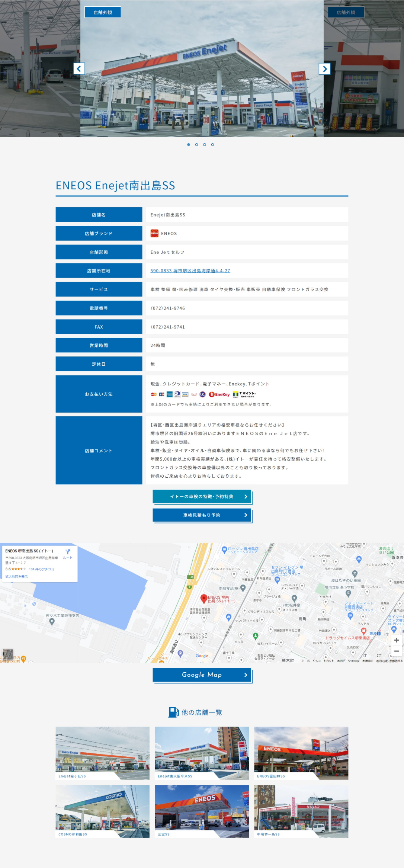Screen dimensions: 404x868
Task: Open the 104 件のクチコミ reviews link
Action: [42, 569]
